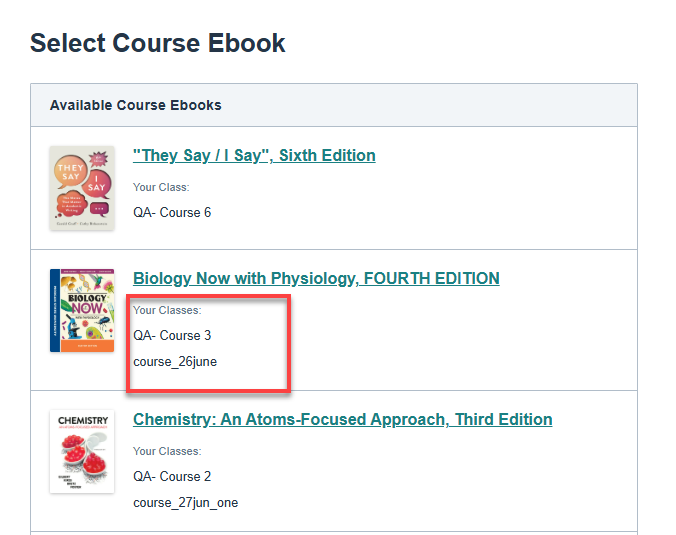The width and height of the screenshot is (676, 535).
Task: Click the Biology Now book cover thumbnail
Action: (x=82, y=310)
